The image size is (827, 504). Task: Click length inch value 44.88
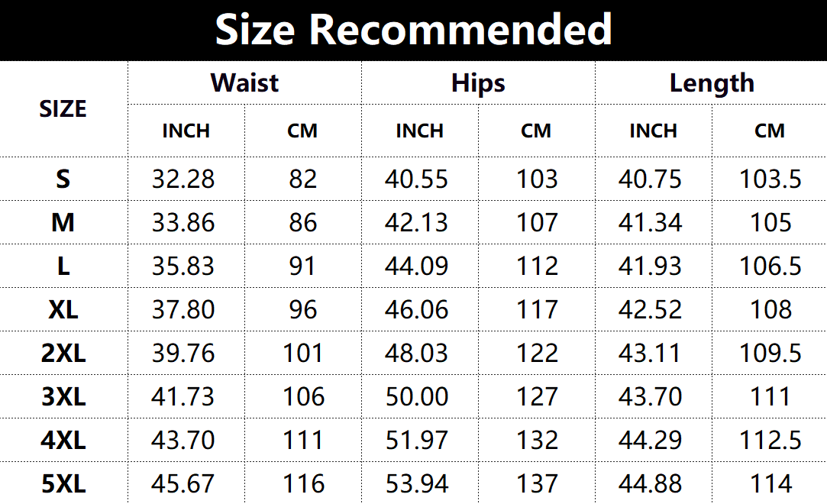(x=651, y=483)
